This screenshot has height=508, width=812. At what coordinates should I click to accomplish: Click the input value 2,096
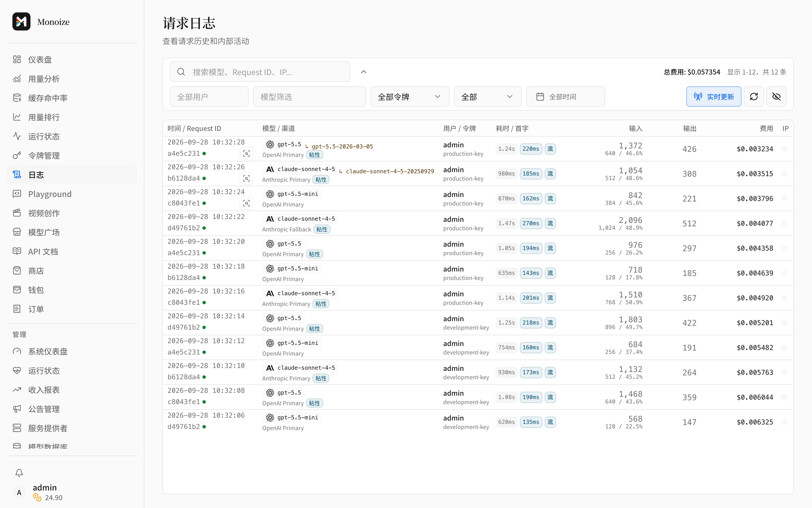point(630,220)
